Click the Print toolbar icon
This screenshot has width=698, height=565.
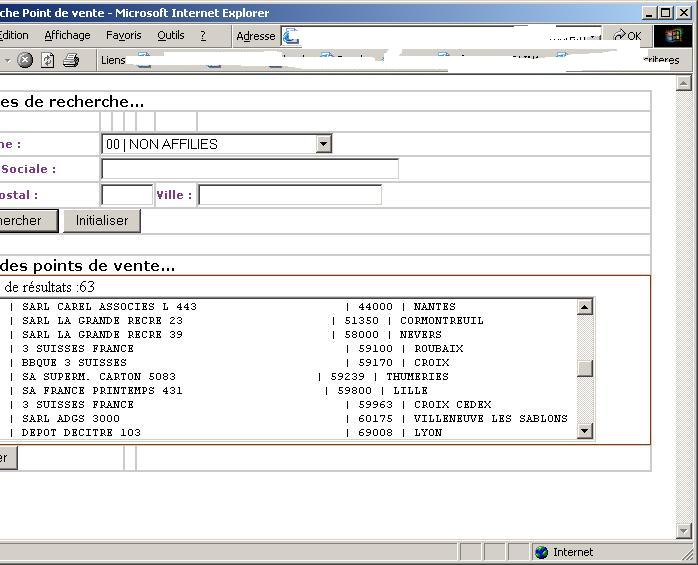click(71, 60)
